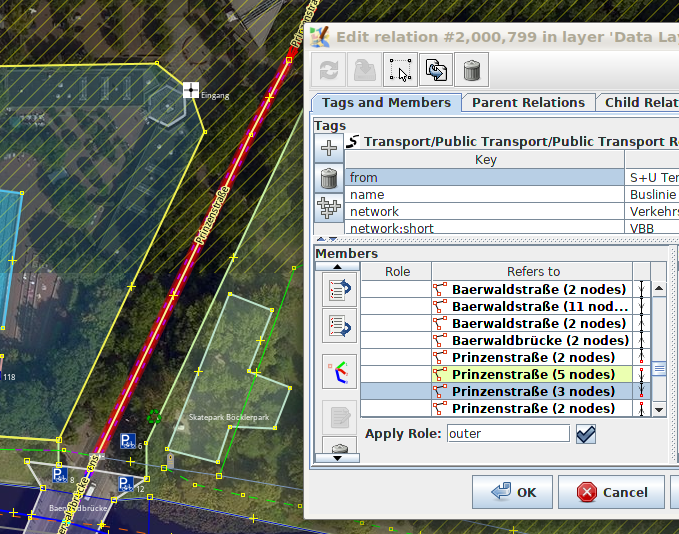Delete the selected tag with the trash icon
This screenshot has width=679, height=534.
pos(329,179)
